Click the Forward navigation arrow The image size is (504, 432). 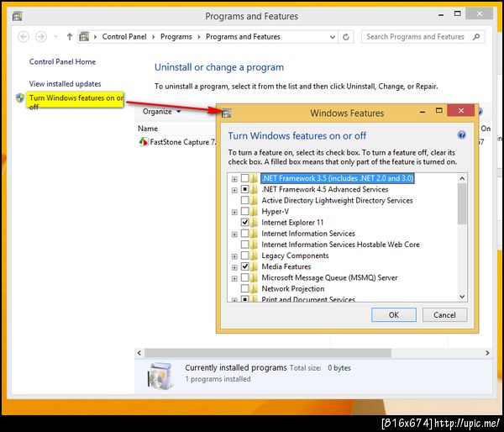pos(41,37)
